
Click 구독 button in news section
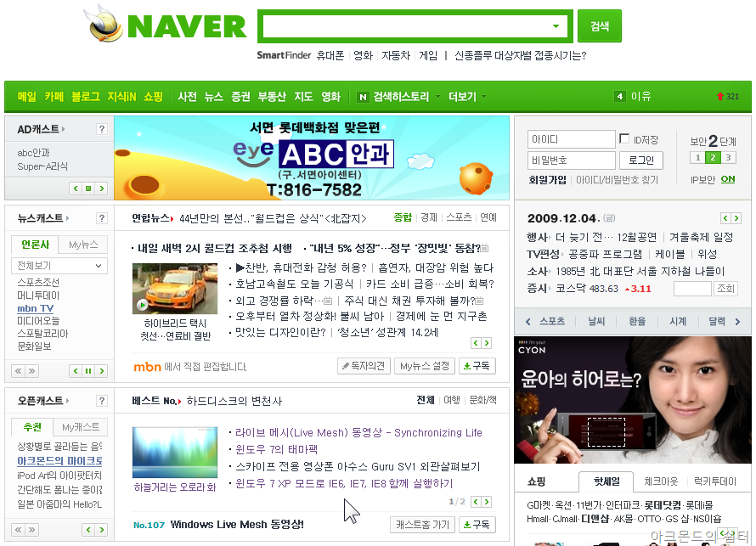(477, 366)
